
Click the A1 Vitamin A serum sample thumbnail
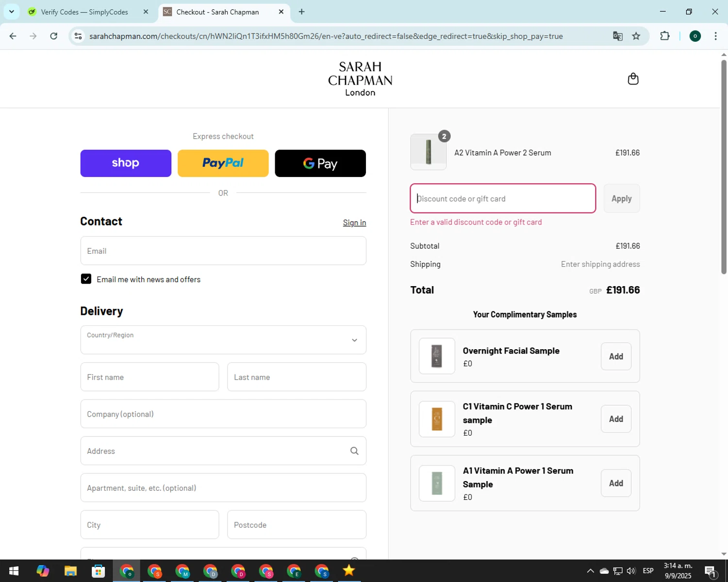[437, 483]
